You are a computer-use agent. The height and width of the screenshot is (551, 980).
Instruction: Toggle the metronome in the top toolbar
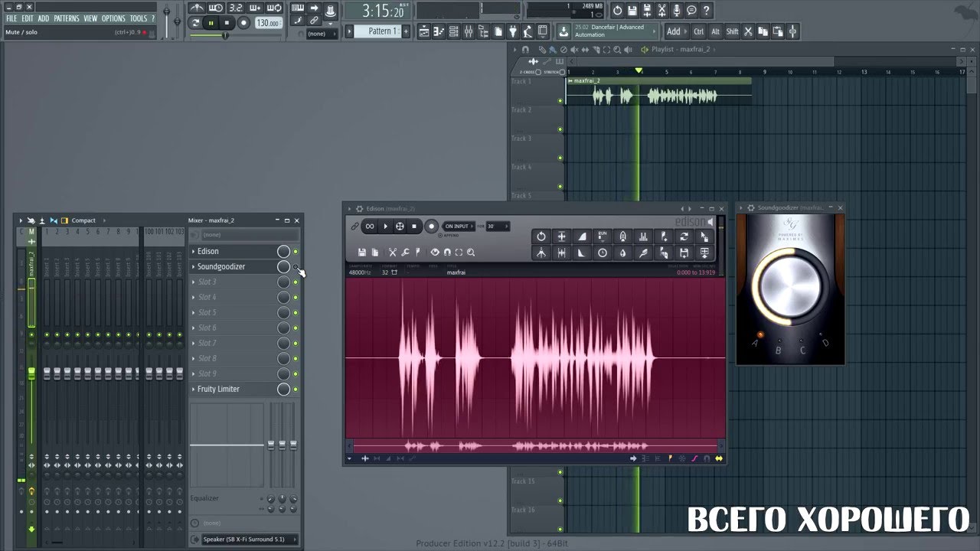tap(198, 8)
